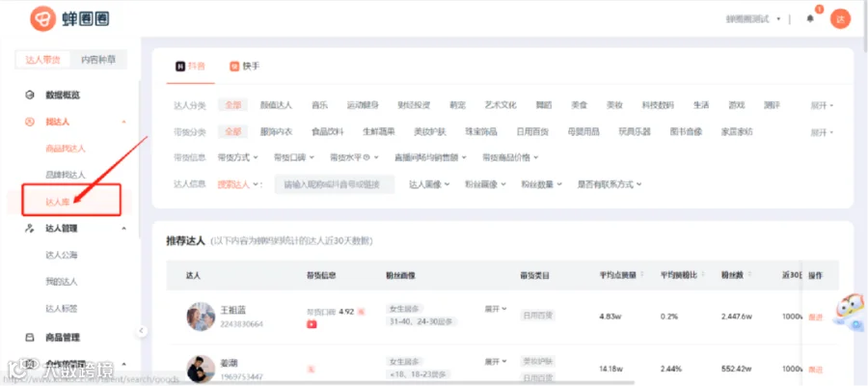868x386 pixels.
Task: Click the red video icon under 王祖蓝
Action: (x=312, y=324)
